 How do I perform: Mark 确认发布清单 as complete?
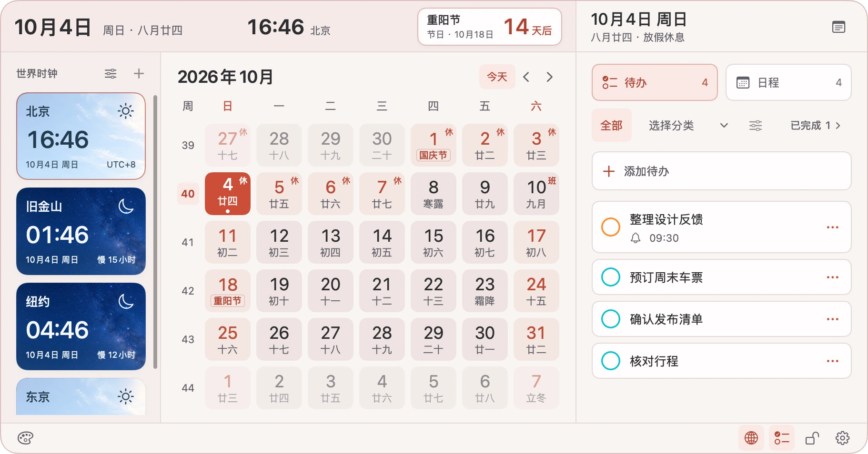pos(611,319)
